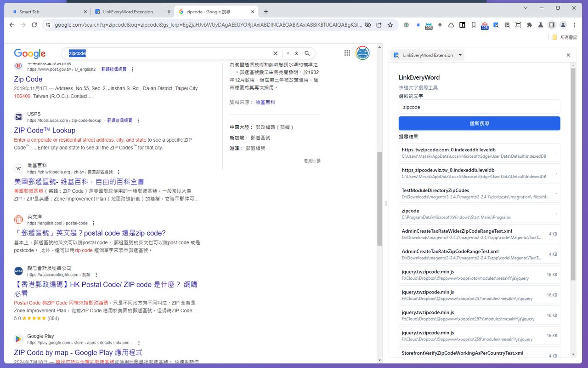
Task: Reload the current page
Action: coord(34,25)
